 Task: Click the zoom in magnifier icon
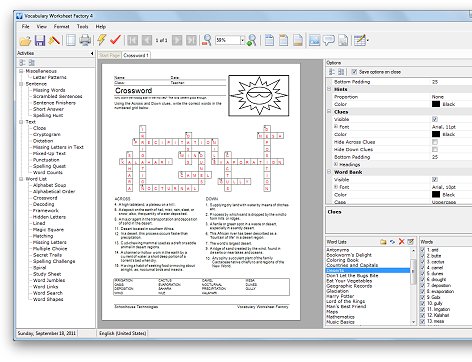click(x=252, y=40)
